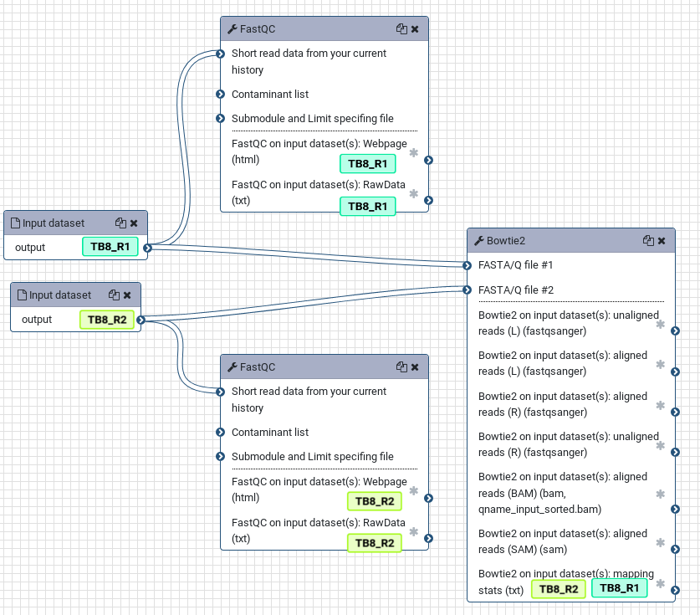Image resolution: width=700 pixels, height=615 pixels.
Task: Click Bowtie2 unaligned reads (R) output connector
Action: pyautogui.click(x=676, y=452)
